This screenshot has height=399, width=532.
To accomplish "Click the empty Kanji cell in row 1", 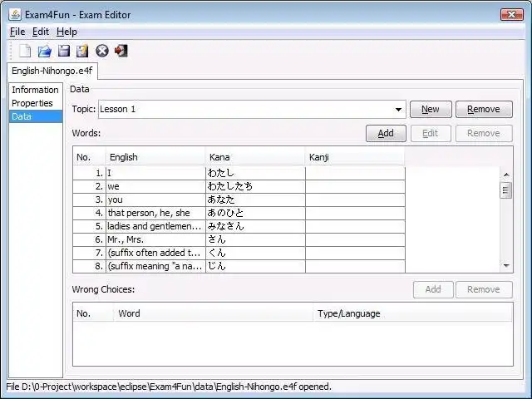I will pos(355,174).
